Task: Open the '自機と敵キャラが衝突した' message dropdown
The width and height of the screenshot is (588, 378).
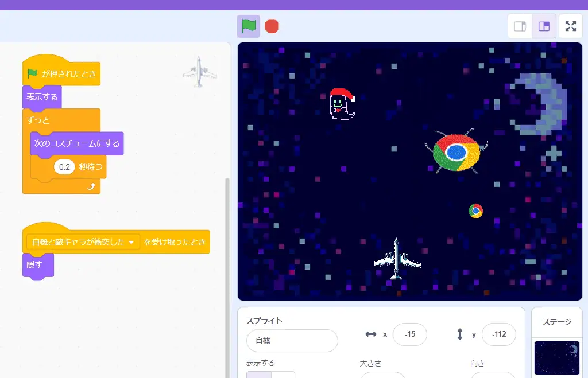Action: point(83,242)
